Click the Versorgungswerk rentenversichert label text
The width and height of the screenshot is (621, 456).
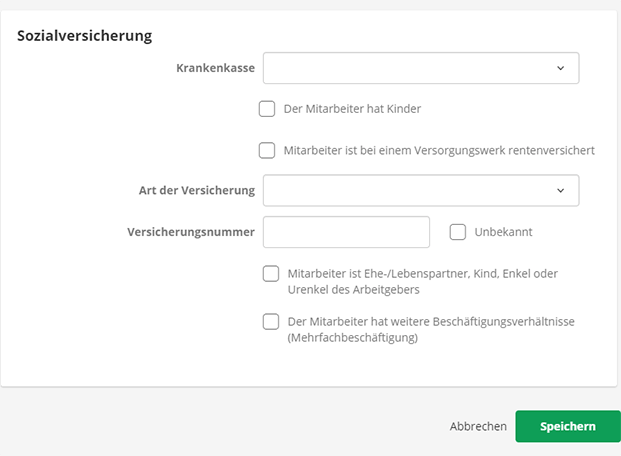pyautogui.click(x=439, y=150)
